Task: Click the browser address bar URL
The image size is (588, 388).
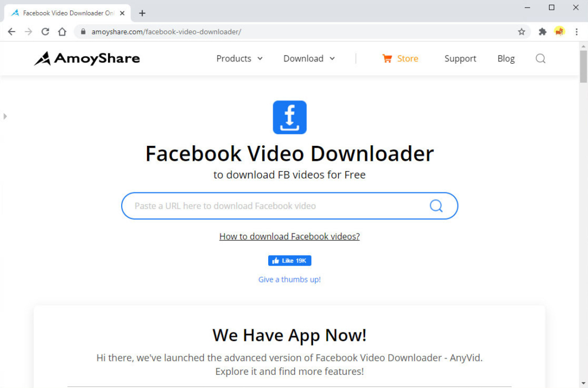Action: coord(166,32)
